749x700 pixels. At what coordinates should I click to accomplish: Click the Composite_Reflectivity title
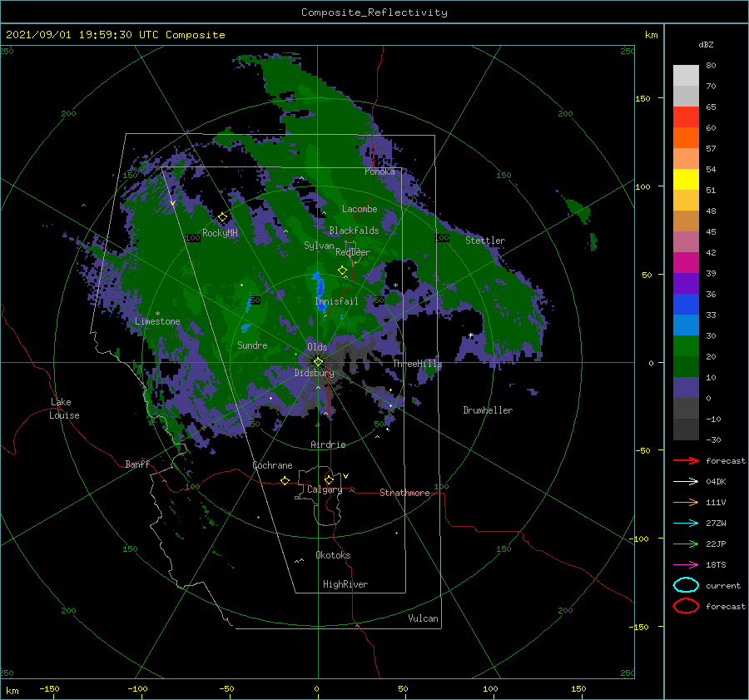point(374,12)
